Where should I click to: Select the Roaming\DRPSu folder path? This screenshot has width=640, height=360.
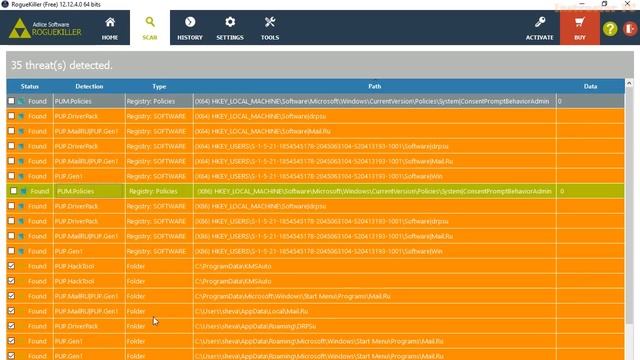pyautogui.click(x=256, y=326)
